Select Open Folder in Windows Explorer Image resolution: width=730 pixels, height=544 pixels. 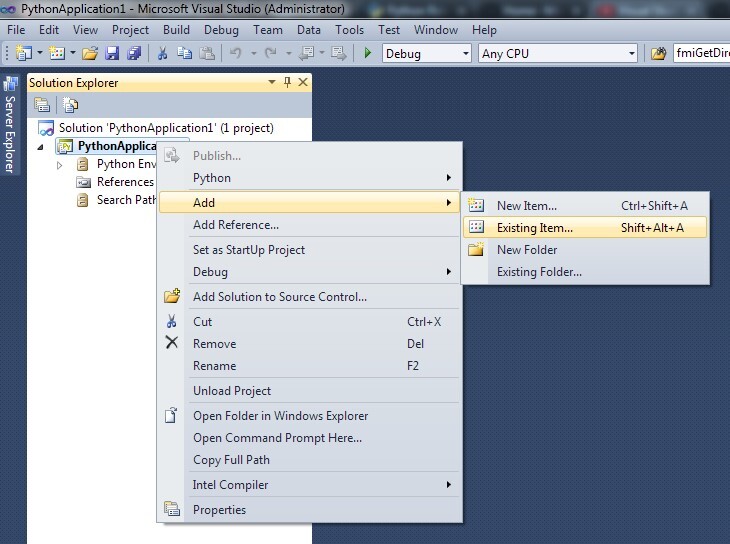(310, 415)
